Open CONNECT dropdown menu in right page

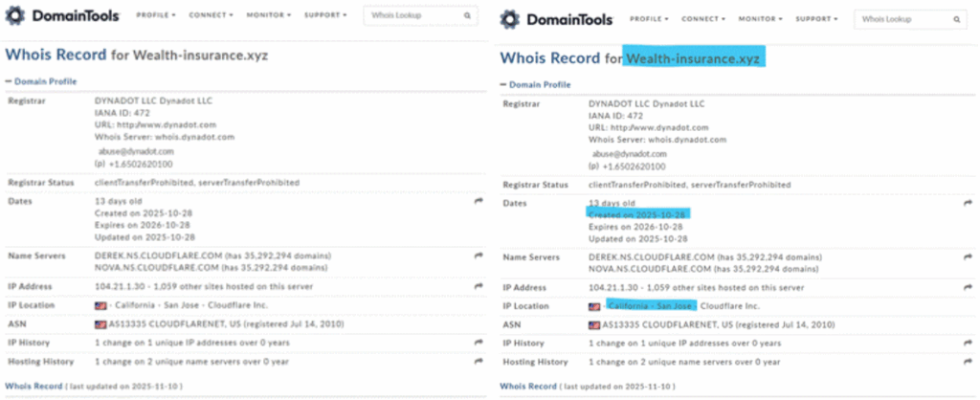click(x=703, y=19)
